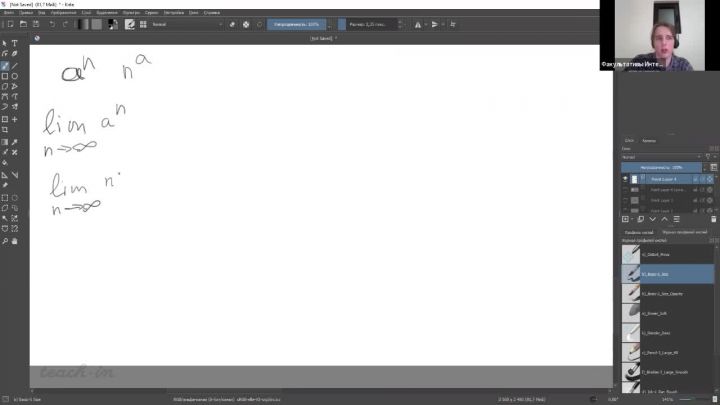
Task: Click the Undo arrow in the toolbar
Action: [53, 23]
